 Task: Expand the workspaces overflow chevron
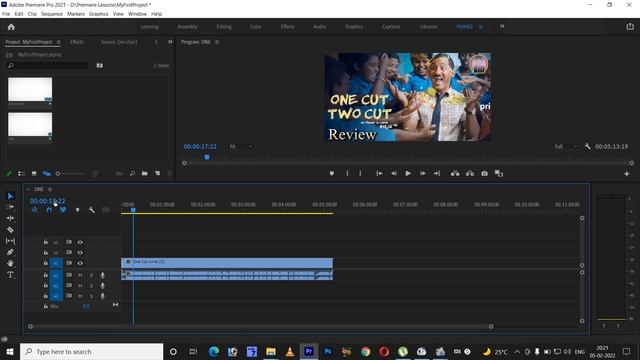coord(502,27)
